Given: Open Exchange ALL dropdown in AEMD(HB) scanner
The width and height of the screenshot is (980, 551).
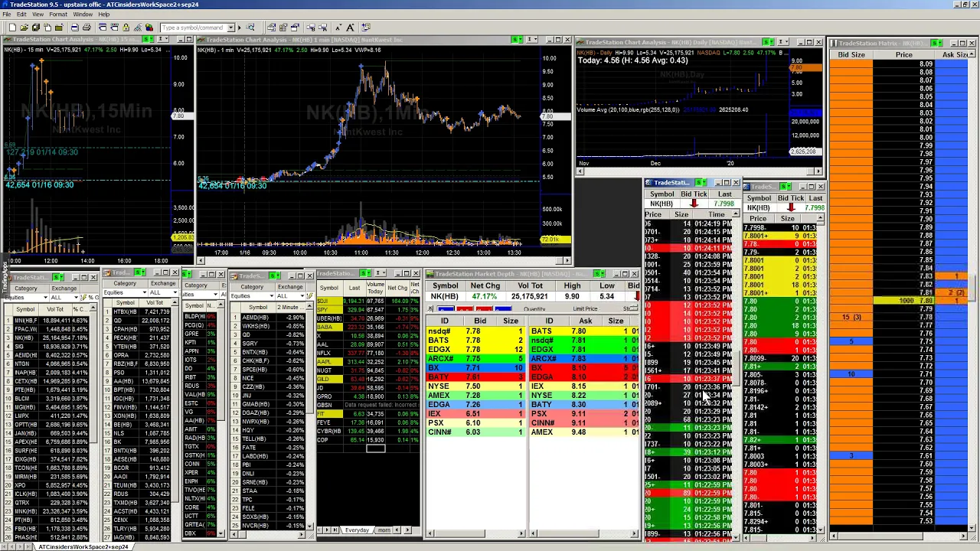Looking at the screenshot, I should pyautogui.click(x=303, y=295).
